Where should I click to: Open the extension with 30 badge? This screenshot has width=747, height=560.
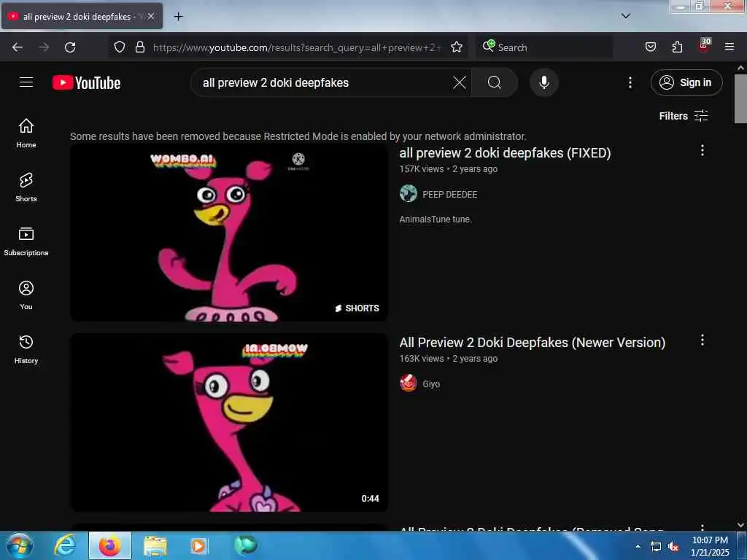[x=704, y=46]
